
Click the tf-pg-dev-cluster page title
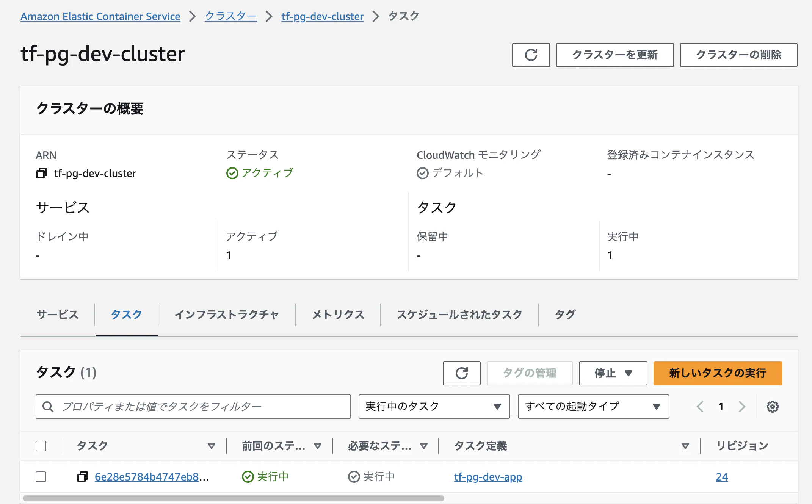coord(103,54)
